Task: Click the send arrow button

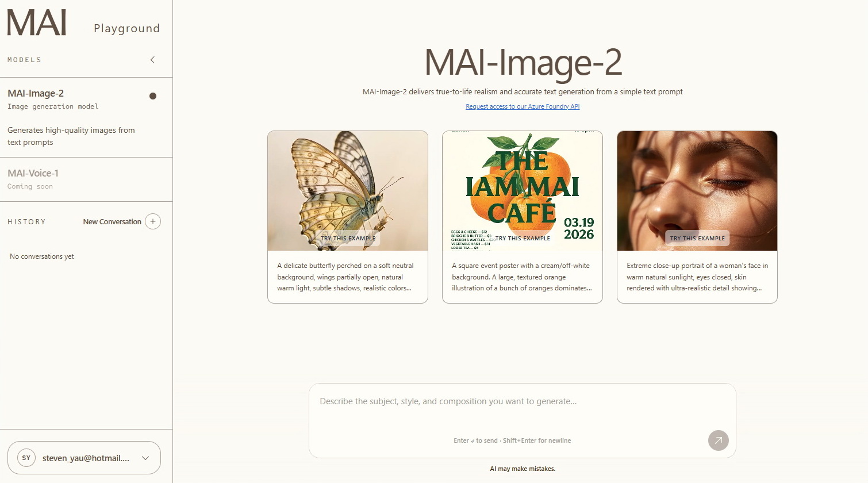Action: click(x=718, y=440)
